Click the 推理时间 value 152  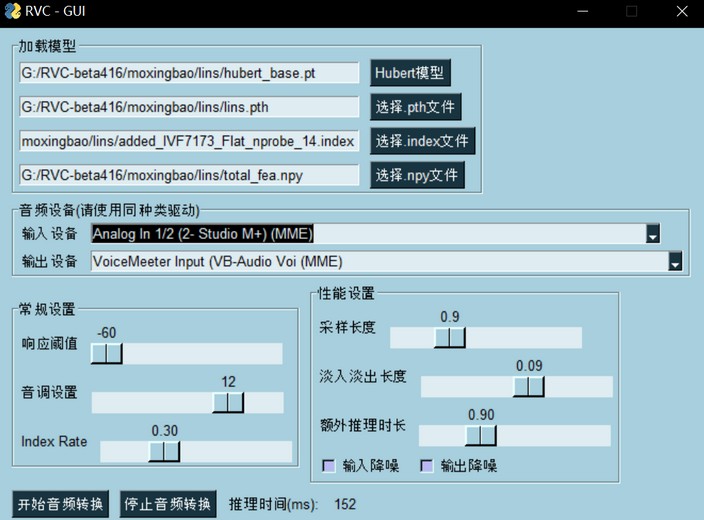tap(345, 504)
